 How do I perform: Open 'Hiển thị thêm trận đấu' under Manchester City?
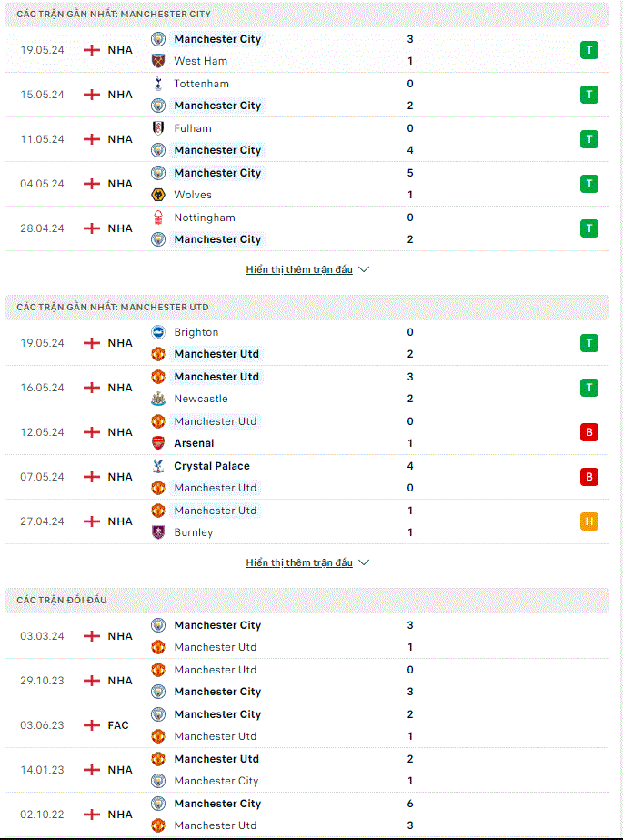point(299,269)
